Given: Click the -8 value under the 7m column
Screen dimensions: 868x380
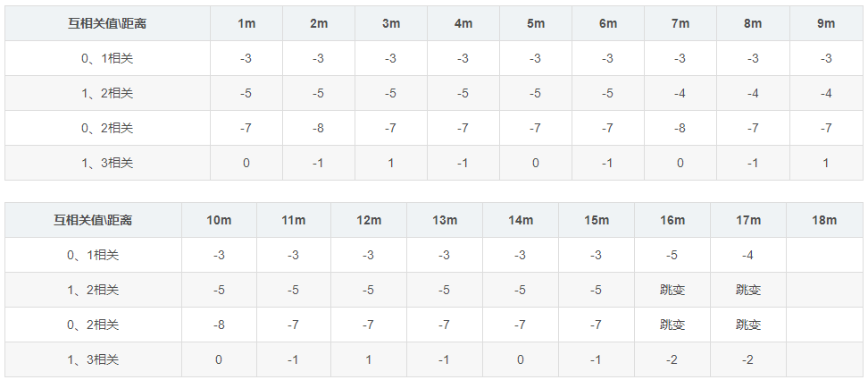Looking at the screenshot, I should [680, 128].
